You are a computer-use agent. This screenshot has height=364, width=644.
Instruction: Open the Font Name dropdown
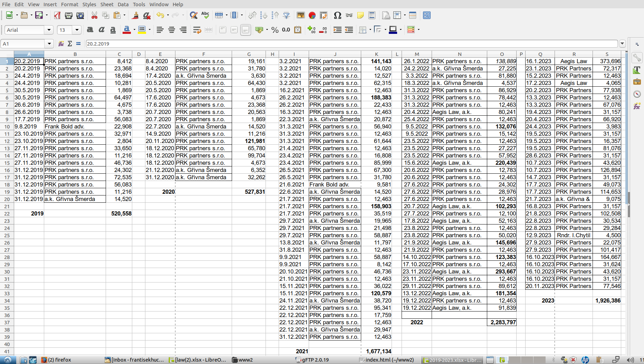pyautogui.click(x=49, y=30)
